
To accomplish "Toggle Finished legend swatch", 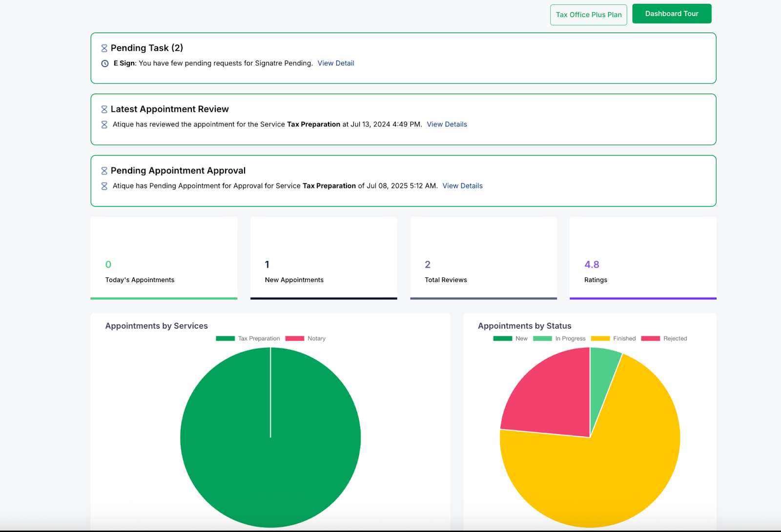I will coord(600,338).
